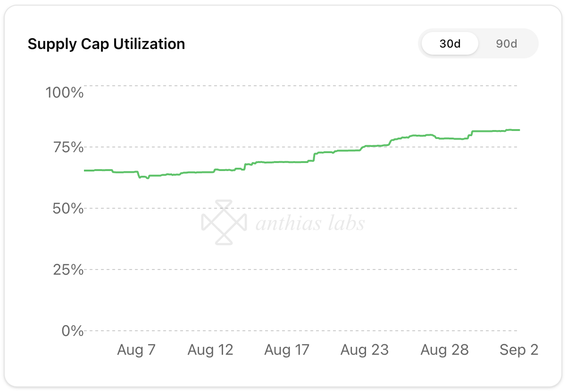Select the Aug 12 date label

[210, 350]
